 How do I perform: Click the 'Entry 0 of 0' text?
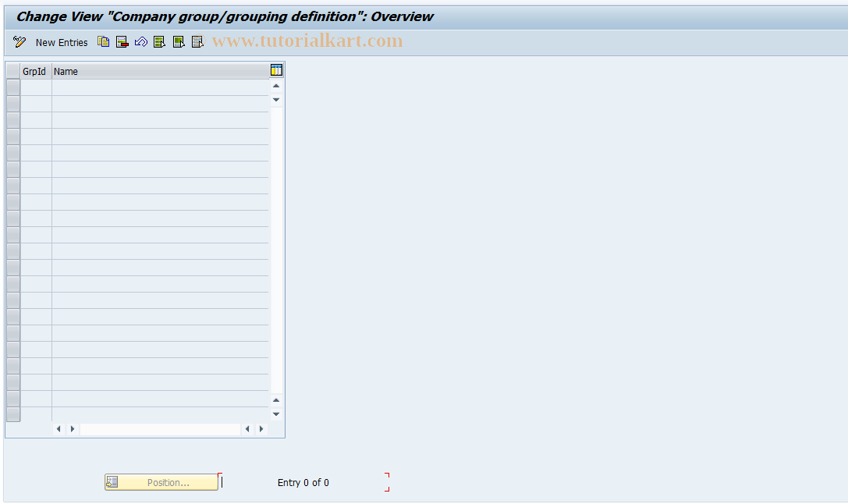click(x=303, y=483)
